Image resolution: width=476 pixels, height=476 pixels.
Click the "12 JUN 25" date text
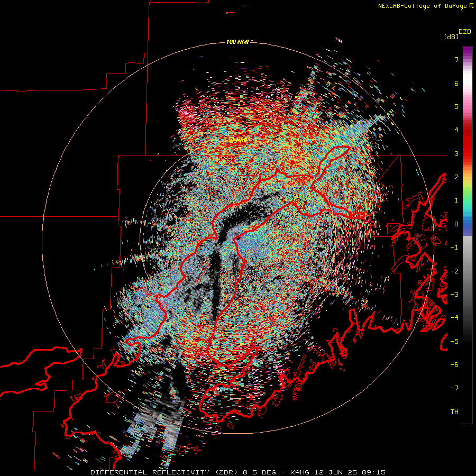coord(335,472)
